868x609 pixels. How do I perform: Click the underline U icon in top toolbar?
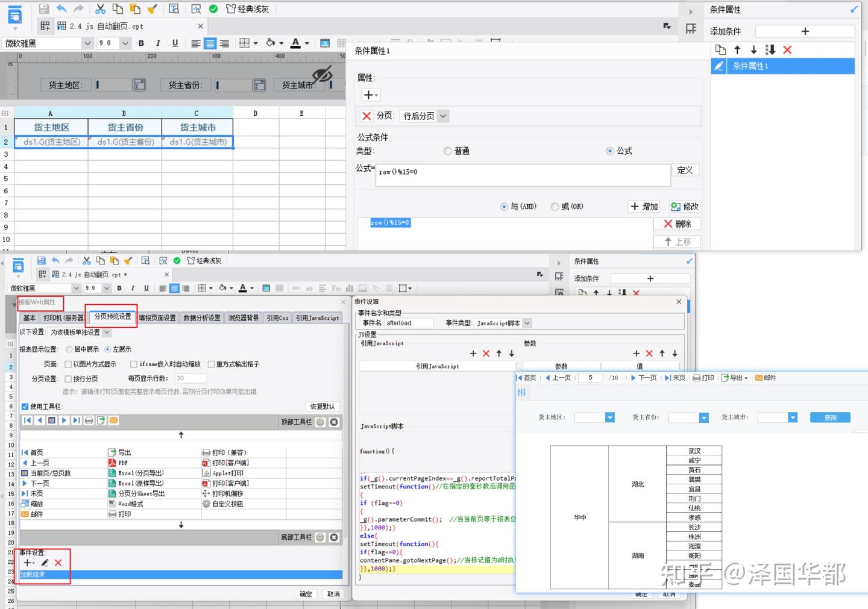pyautogui.click(x=175, y=43)
